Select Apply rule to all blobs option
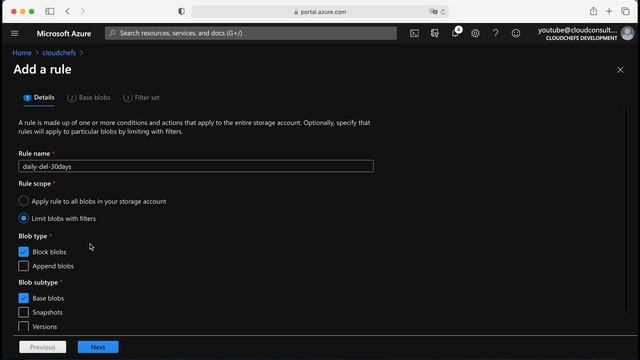The width and height of the screenshot is (640, 360). pos(24,201)
